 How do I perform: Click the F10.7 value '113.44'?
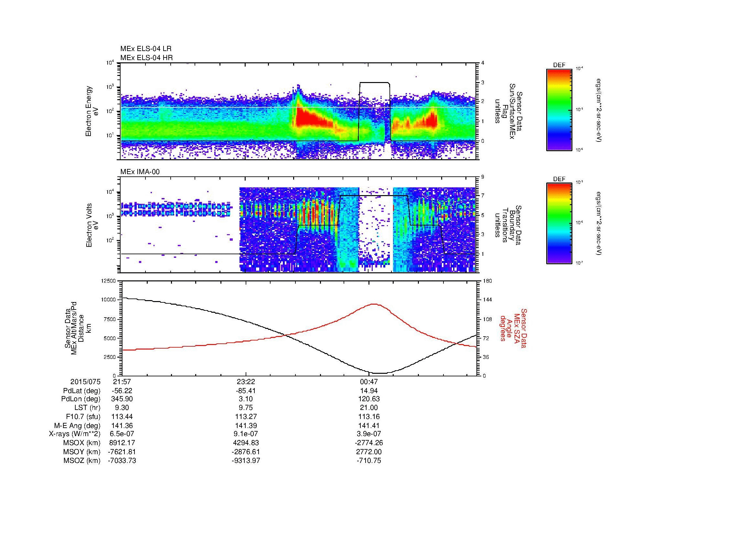click(x=122, y=416)
